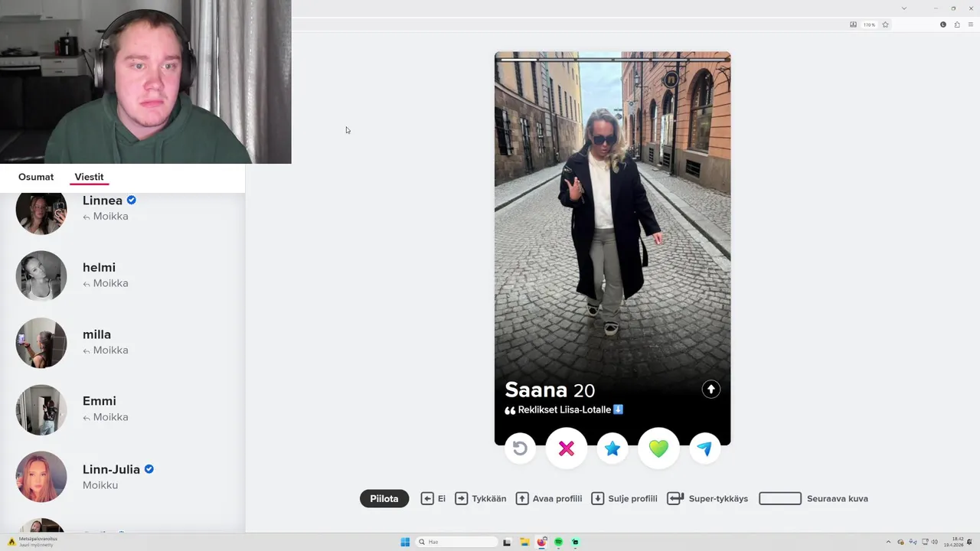Open Spotify from the taskbar
Screen dimensions: 980x551
pyautogui.click(x=559, y=542)
